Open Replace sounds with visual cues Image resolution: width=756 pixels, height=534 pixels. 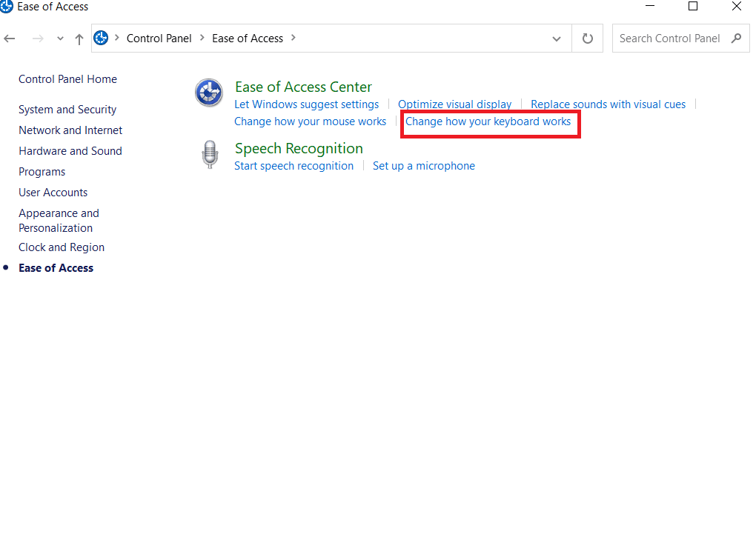[x=608, y=104]
